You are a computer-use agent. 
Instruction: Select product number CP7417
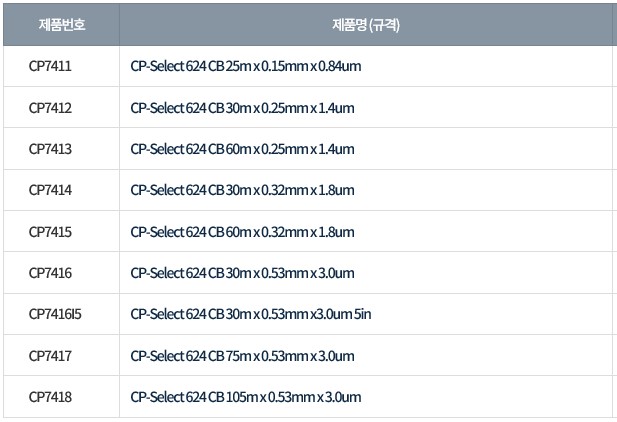pos(50,356)
